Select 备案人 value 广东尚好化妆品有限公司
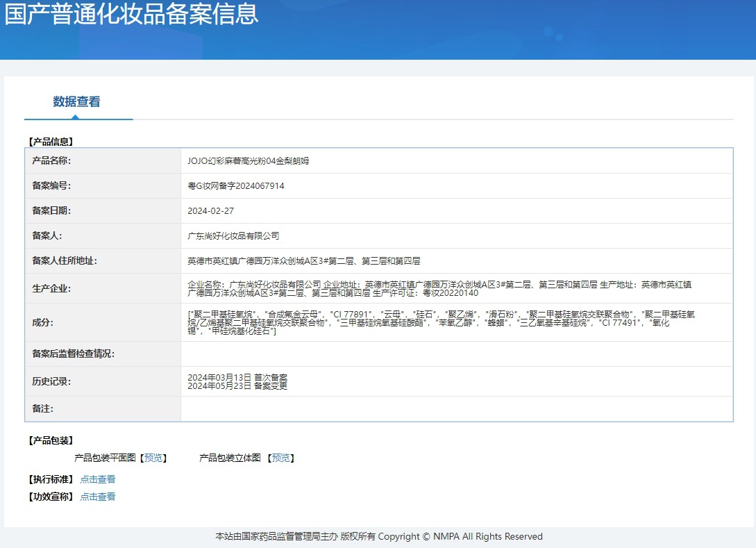Screen dimensions: 756x548 coord(233,236)
